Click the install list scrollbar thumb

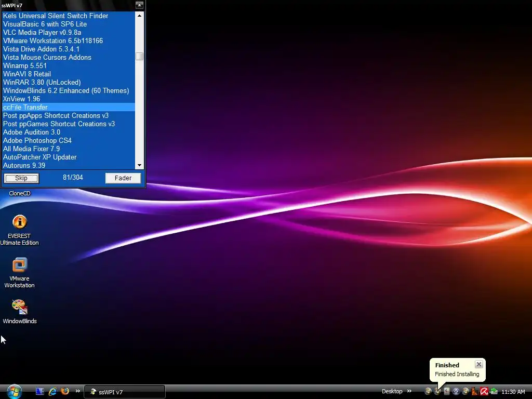(x=139, y=56)
